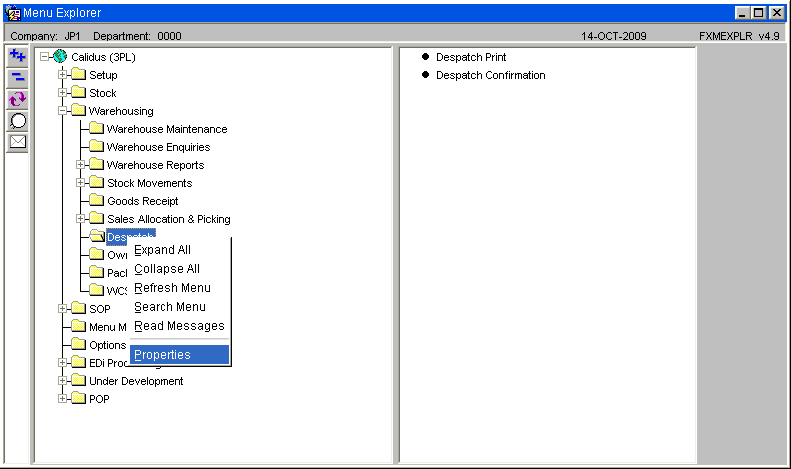
Task: Expand the Stock node
Action: tap(62, 93)
